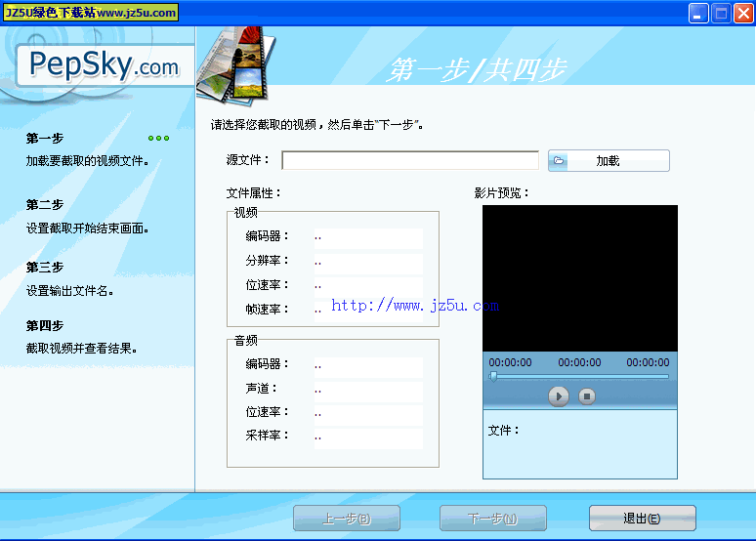This screenshot has height=541, width=756.
Task: Click the audio 位速率 value field
Action: pyautogui.click(x=368, y=414)
